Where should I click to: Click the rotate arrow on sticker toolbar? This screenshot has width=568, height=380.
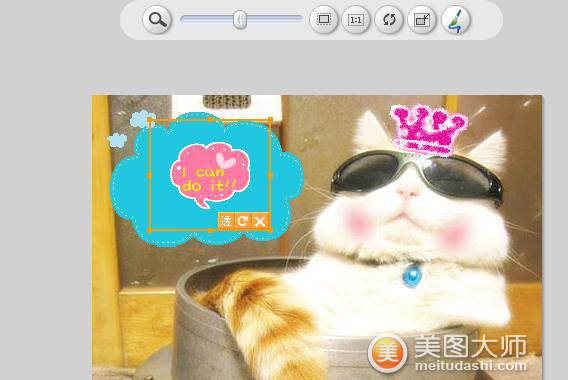(x=242, y=221)
